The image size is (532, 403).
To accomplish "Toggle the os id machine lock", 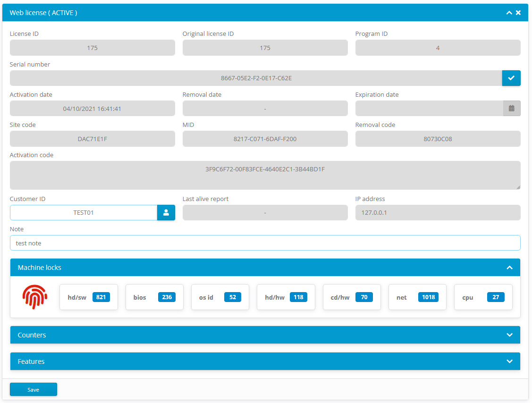I will [220, 297].
